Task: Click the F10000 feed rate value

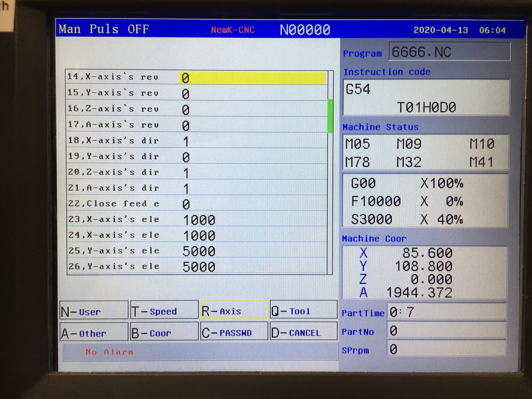Action: click(x=376, y=201)
